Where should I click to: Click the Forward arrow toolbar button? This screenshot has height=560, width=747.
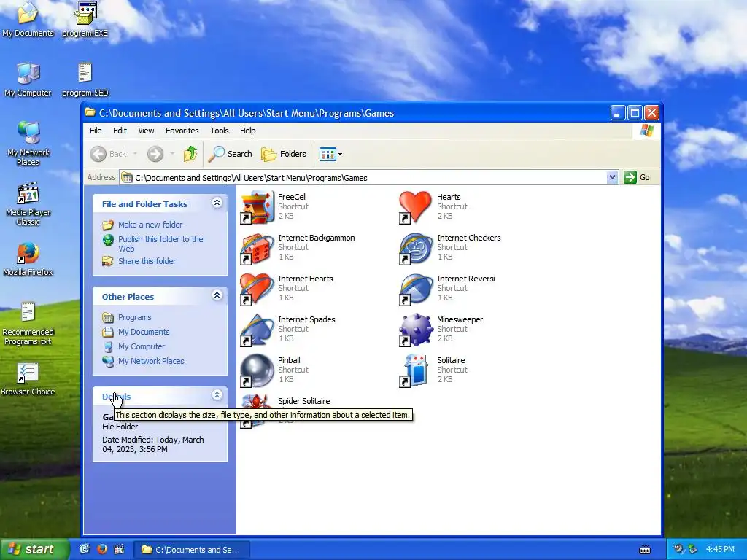155,154
